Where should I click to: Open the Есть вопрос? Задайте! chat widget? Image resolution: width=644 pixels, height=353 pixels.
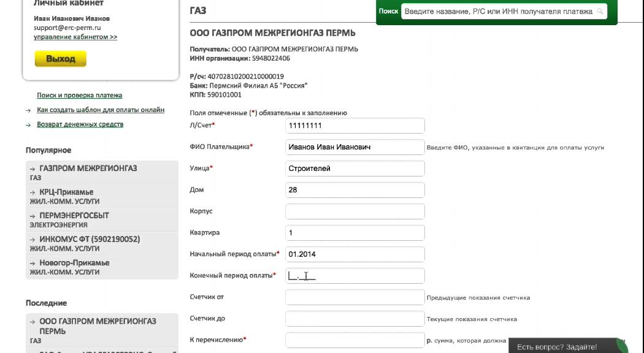(x=569, y=346)
